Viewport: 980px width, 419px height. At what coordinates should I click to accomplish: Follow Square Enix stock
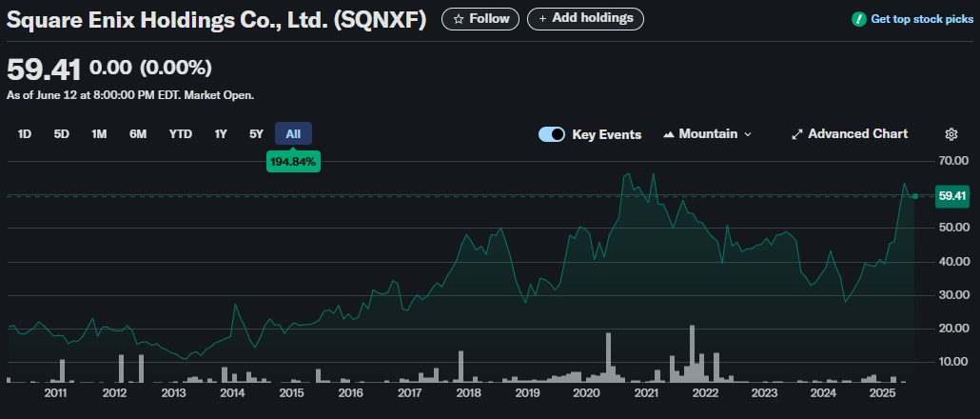(480, 19)
